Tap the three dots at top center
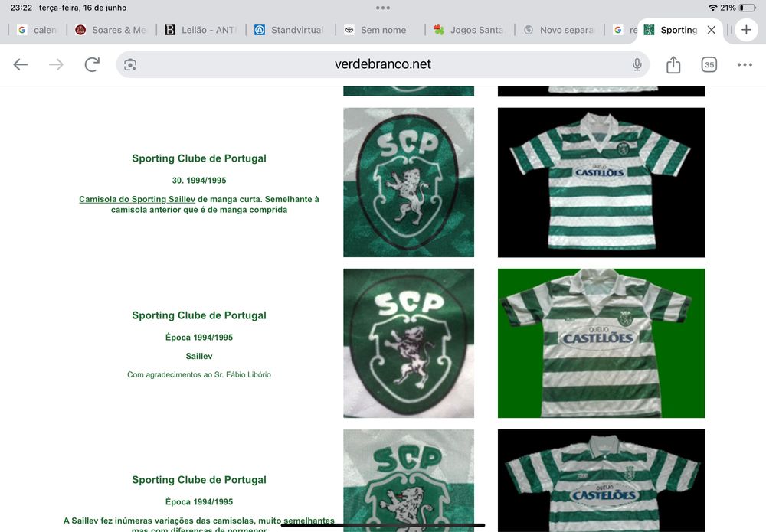This screenshot has height=532, width=766. coord(383,8)
